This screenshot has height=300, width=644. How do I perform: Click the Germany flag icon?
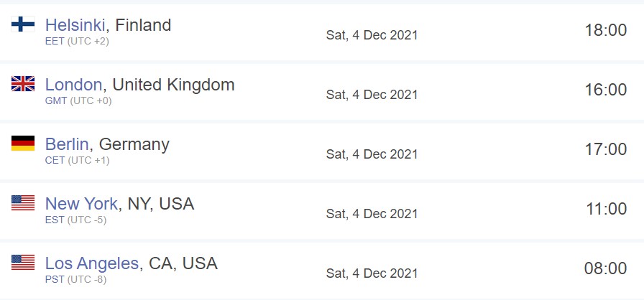click(x=23, y=144)
